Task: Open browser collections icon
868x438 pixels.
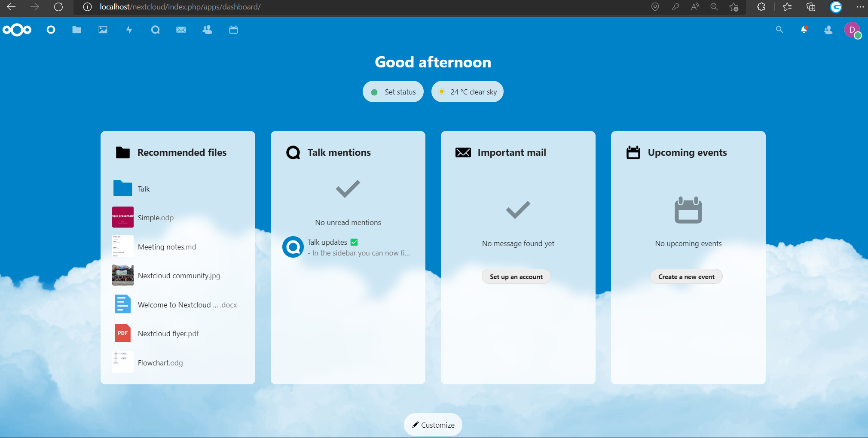Action: point(811,7)
